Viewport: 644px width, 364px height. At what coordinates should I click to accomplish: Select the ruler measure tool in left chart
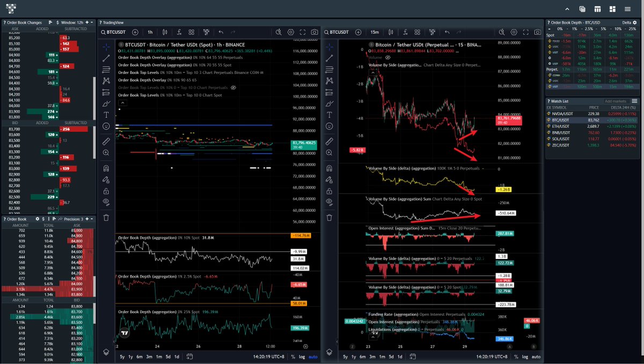[106, 141]
